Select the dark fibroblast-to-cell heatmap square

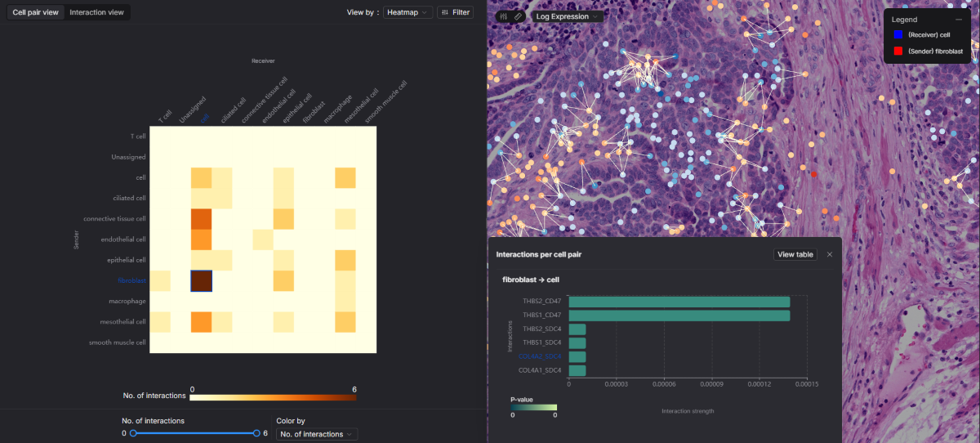point(201,280)
